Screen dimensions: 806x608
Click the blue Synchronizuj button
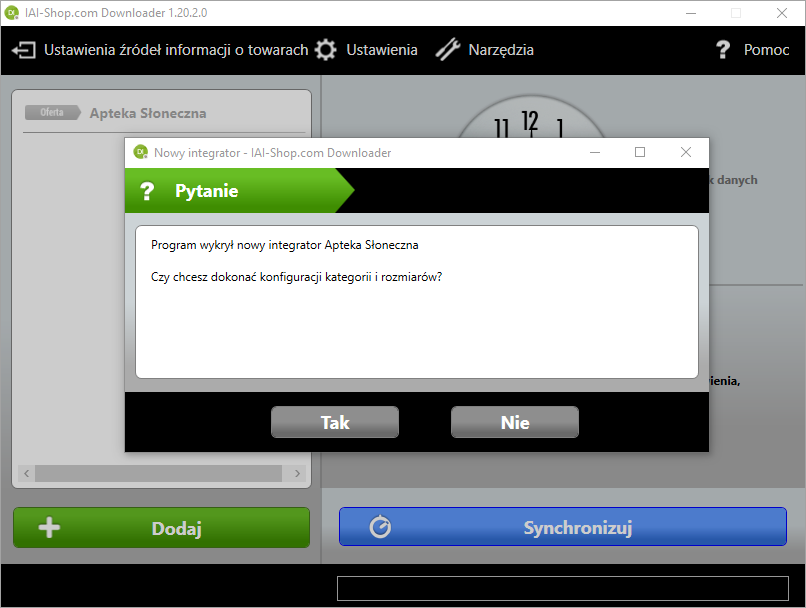click(x=563, y=526)
